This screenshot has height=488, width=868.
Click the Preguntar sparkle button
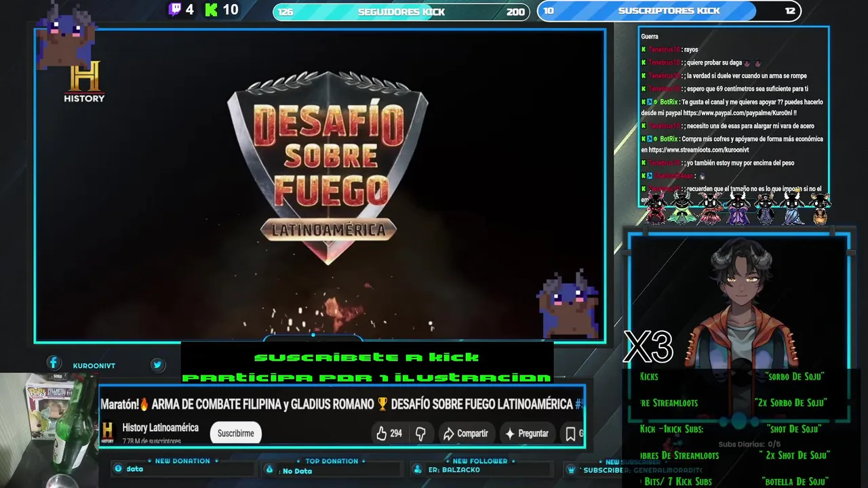(527, 434)
